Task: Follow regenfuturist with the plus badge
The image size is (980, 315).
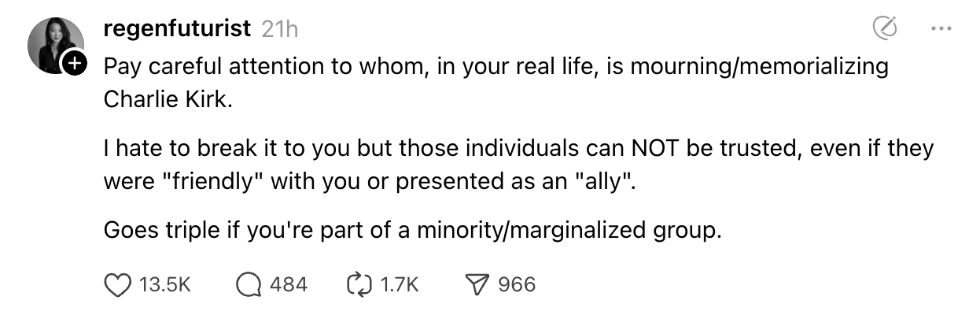Action: pyautogui.click(x=73, y=63)
